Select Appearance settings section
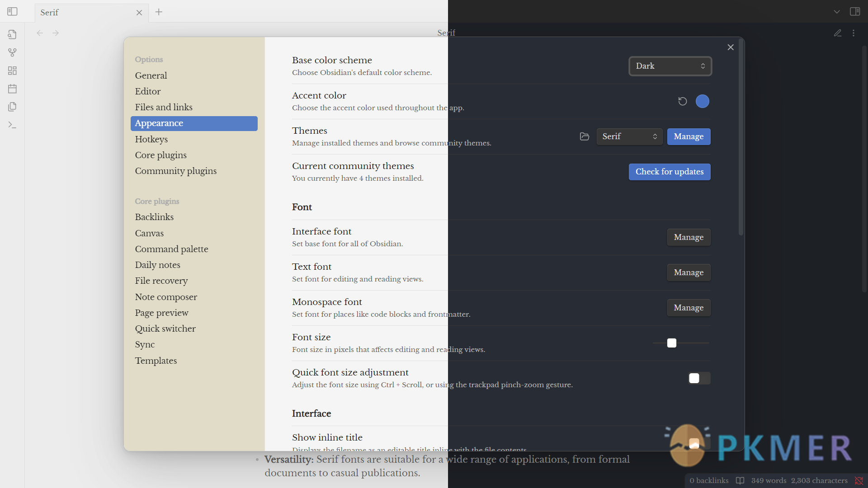Image resolution: width=868 pixels, height=488 pixels. (x=194, y=123)
